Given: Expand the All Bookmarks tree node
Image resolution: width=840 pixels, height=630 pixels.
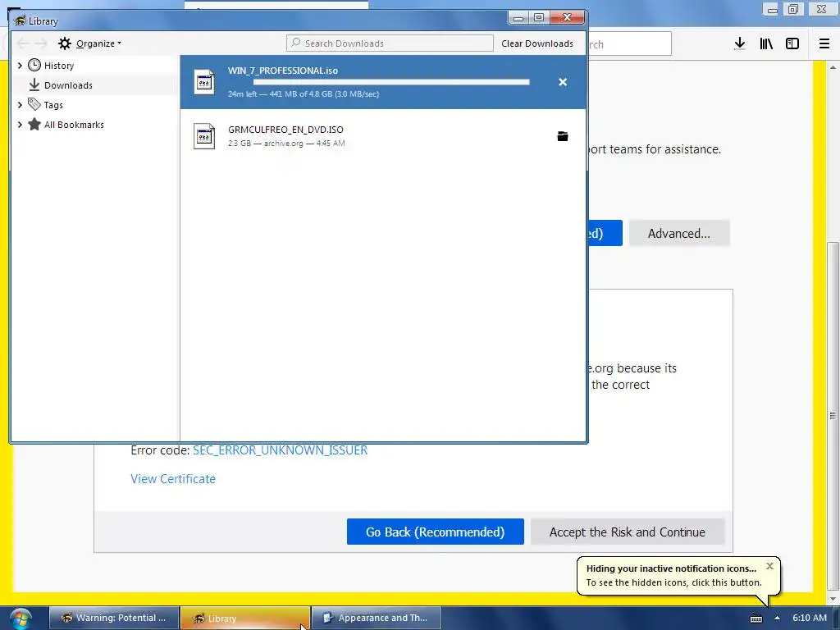Looking at the screenshot, I should pyautogui.click(x=20, y=125).
